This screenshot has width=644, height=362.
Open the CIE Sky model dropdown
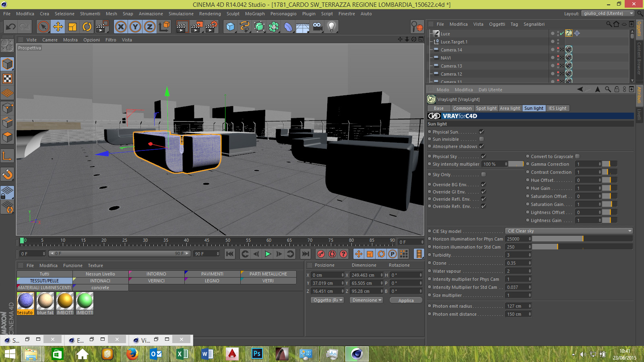569,231
